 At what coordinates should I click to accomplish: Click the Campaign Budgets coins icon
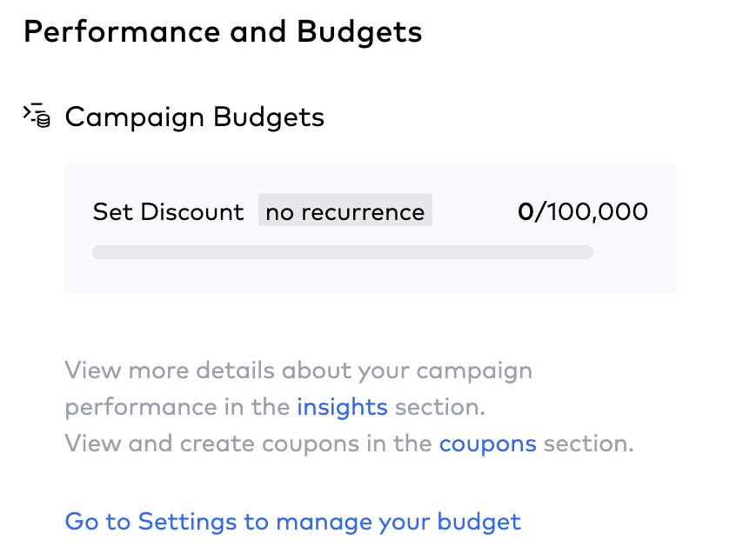coord(37,117)
